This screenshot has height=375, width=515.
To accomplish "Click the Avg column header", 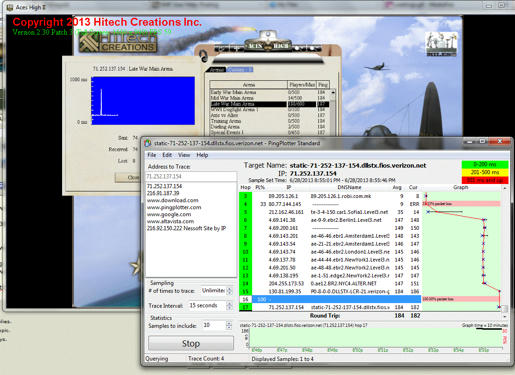I will [x=397, y=187].
